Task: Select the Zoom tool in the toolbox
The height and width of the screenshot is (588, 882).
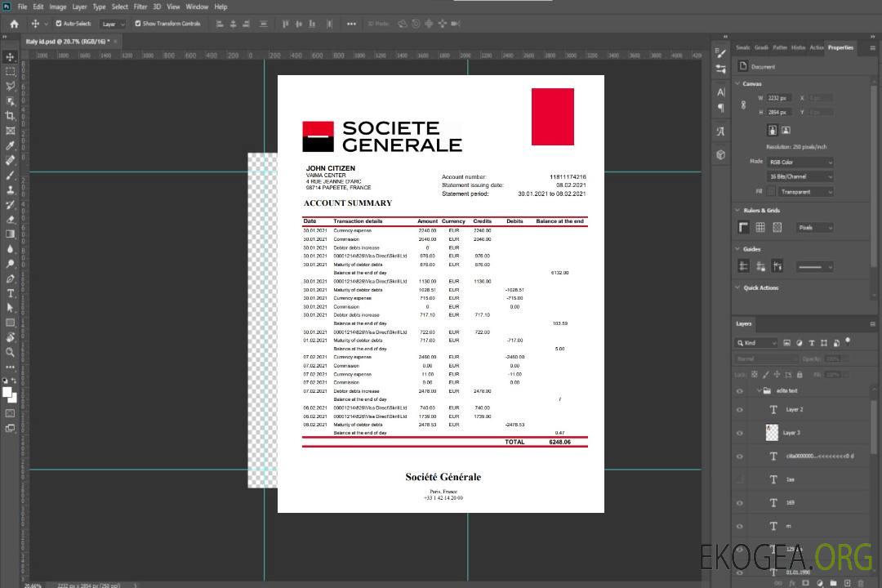Action: 10,352
